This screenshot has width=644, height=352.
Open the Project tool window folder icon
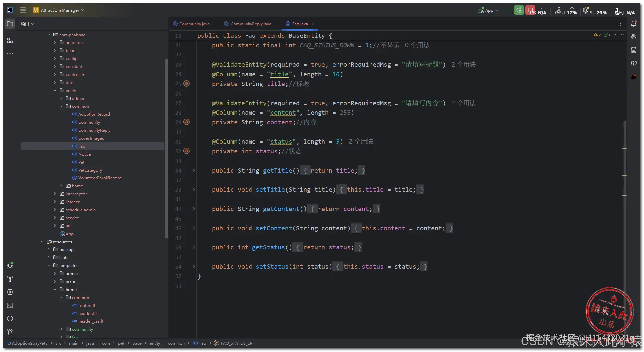pyautogui.click(x=10, y=24)
